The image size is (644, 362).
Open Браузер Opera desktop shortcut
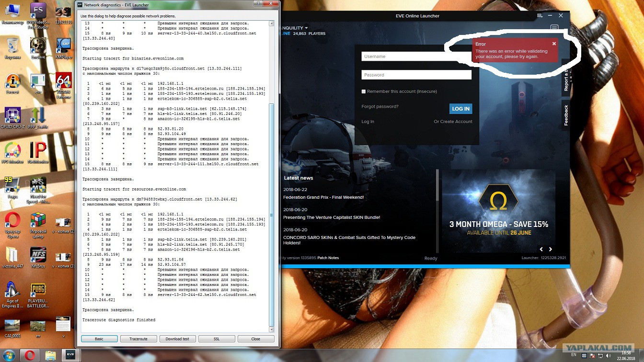(12, 225)
